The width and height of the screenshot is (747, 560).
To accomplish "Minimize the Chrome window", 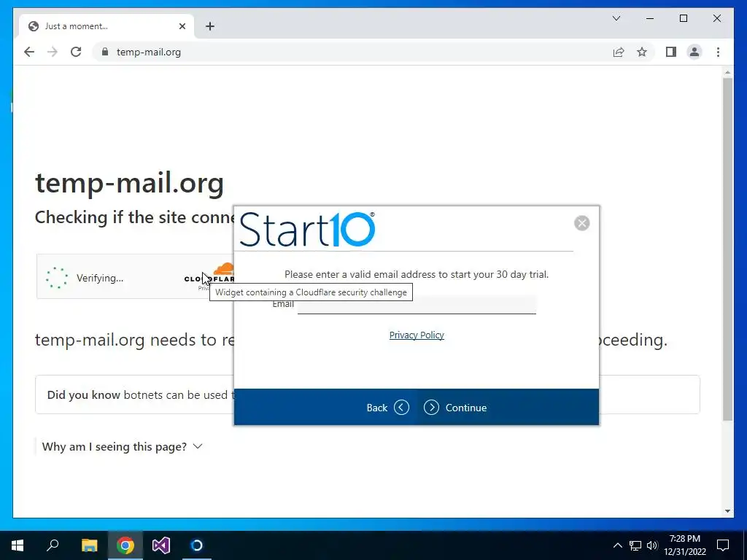I will (650, 18).
